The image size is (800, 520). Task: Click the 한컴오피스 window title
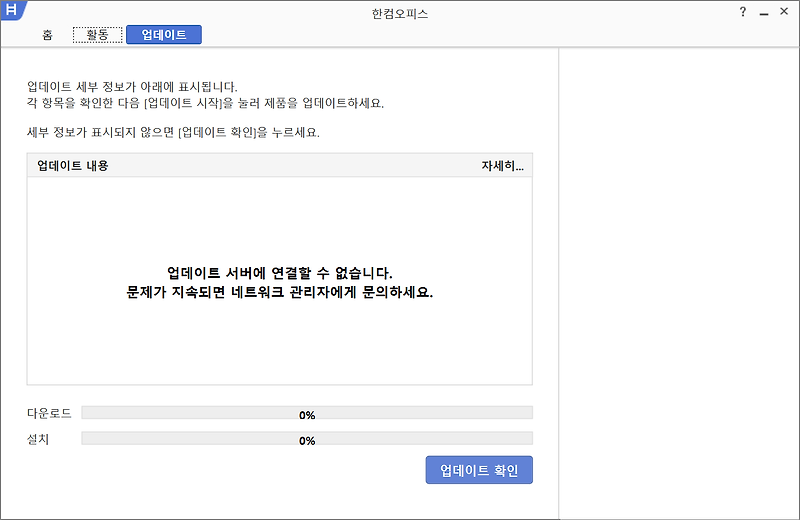click(399, 14)
